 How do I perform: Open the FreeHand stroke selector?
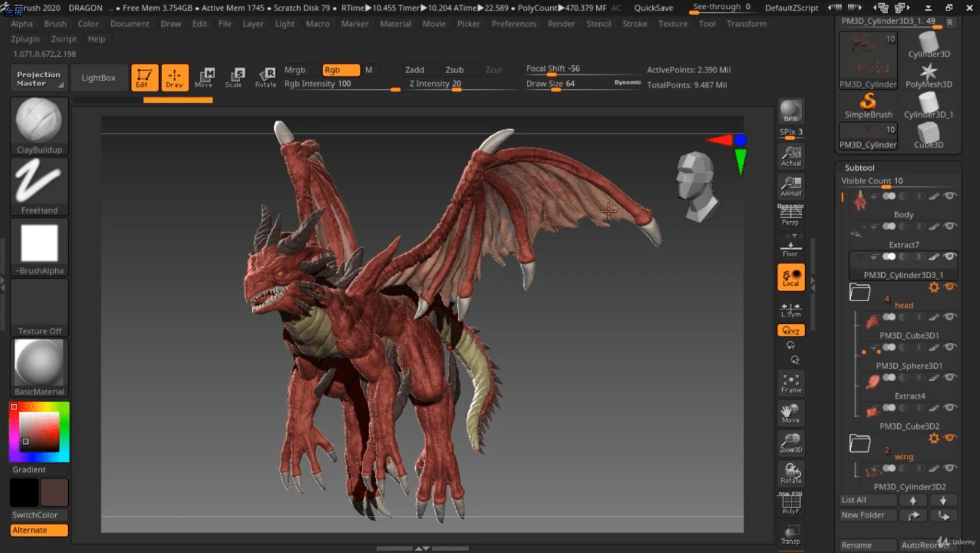pyautogui.click(x=39, y=187)
